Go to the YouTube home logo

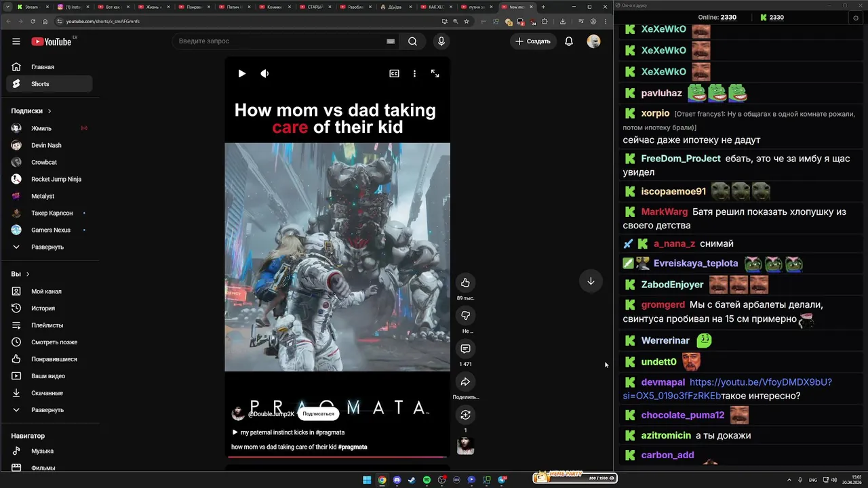(52, 41)
